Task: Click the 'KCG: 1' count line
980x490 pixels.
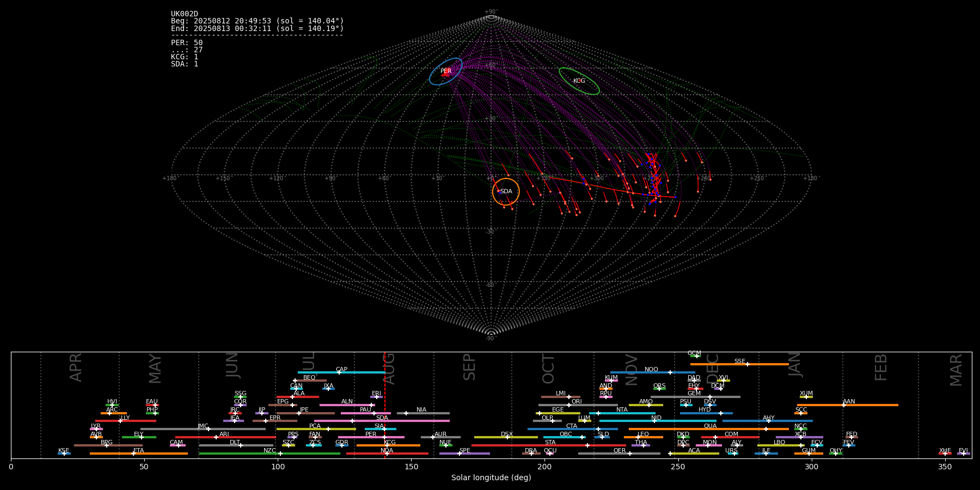Action: [x=185, y=57]
